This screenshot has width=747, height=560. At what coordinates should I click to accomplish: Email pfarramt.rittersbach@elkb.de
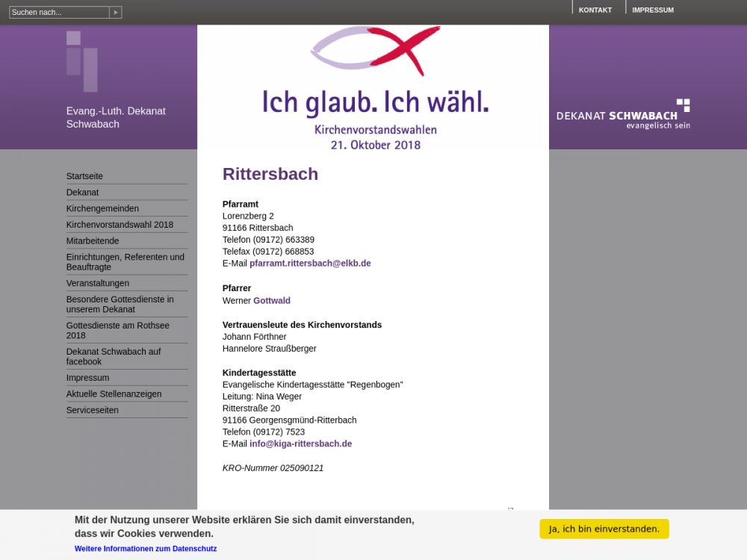click(310, 264)
